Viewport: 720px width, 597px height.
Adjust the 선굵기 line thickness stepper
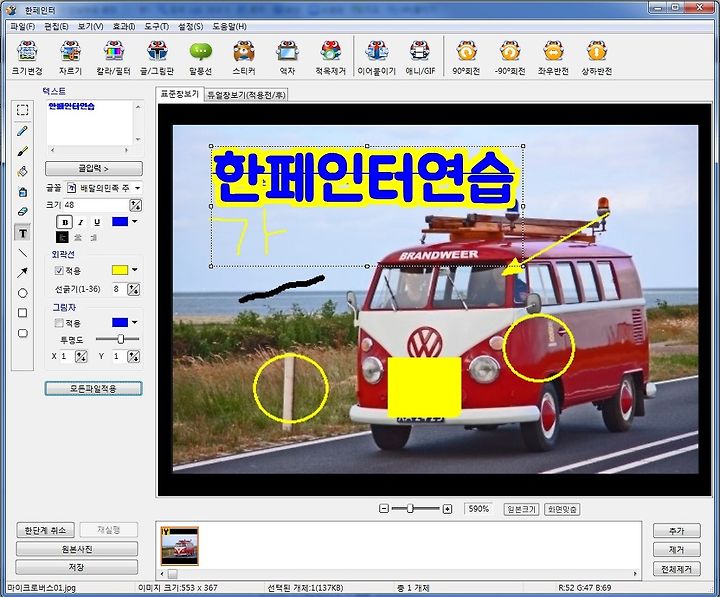click(133, 289)
